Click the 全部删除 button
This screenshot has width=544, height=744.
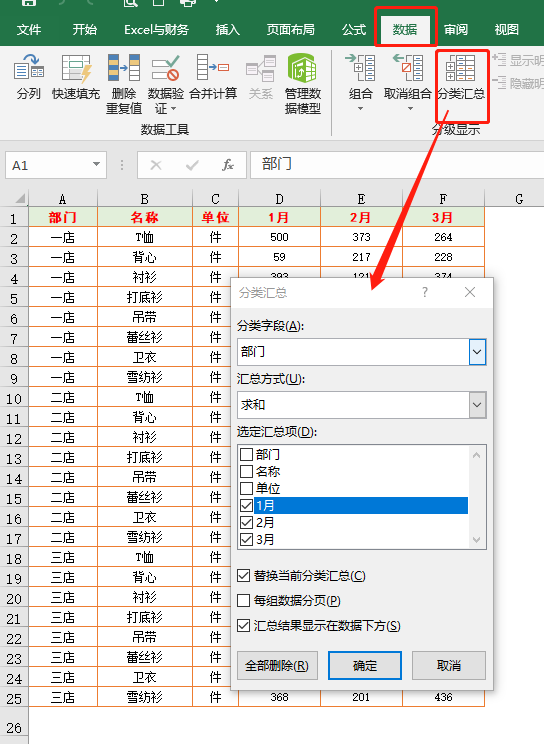[277, 665]
